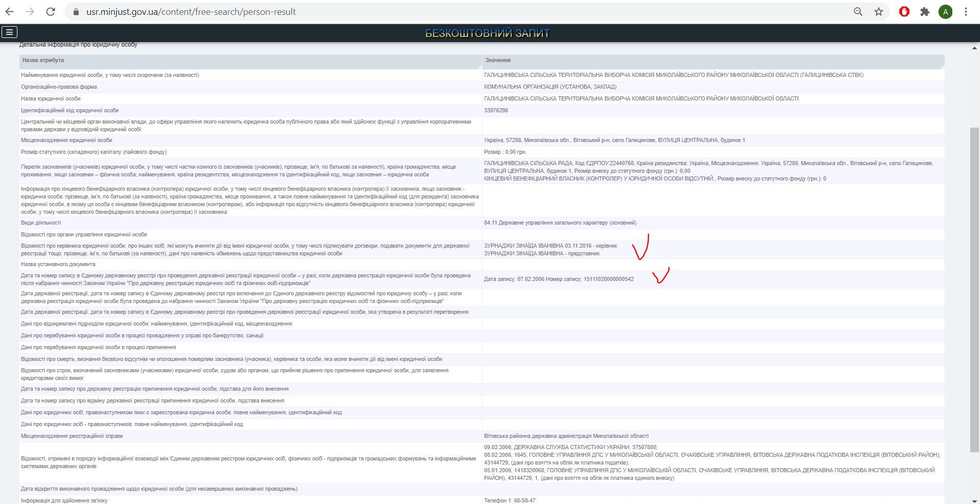This screenshot has width=980, height=504.
Task: Click 84.11 Державне управління загального характеру value
Action: click(560, 223)
